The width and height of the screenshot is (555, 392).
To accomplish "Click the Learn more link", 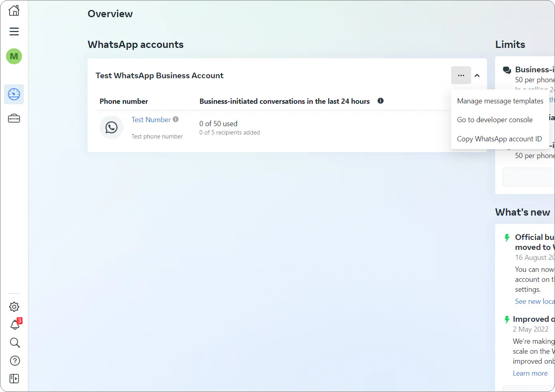I will click(530, 373).
